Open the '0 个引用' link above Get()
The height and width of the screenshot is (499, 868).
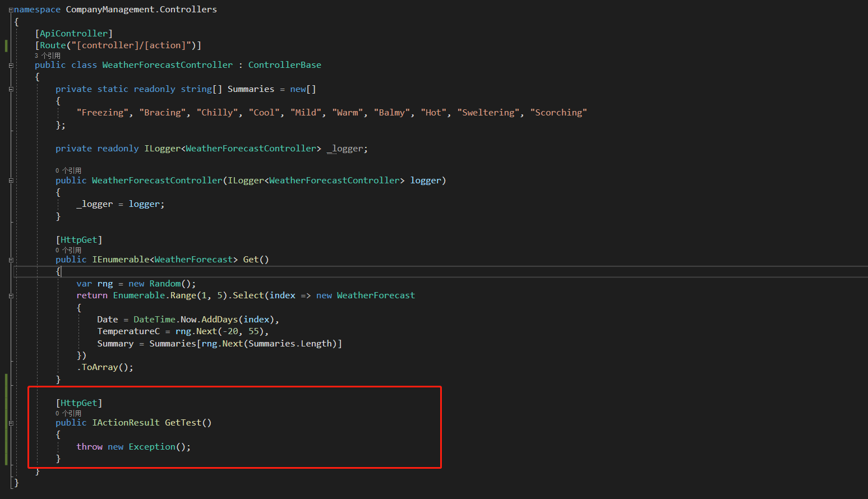[x=68, y=250]
